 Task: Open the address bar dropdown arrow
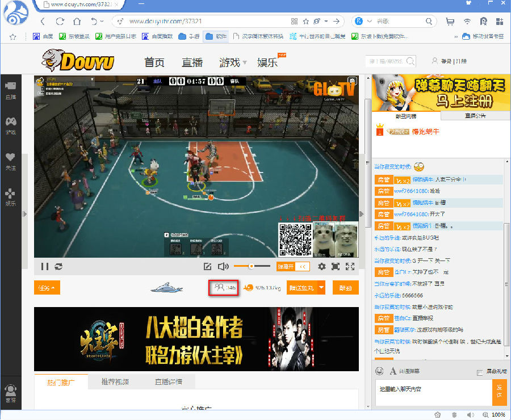(326, 22)
